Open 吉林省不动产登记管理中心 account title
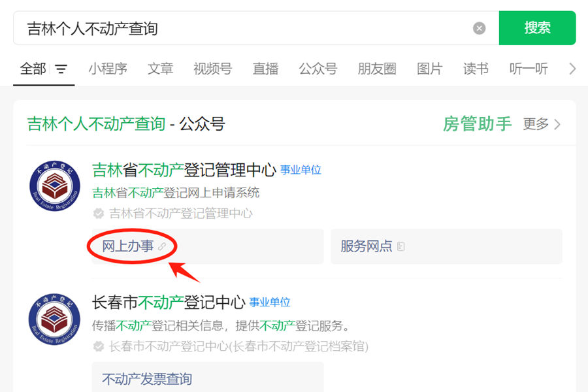Screen dimensions: 588x392 (184, 170)
